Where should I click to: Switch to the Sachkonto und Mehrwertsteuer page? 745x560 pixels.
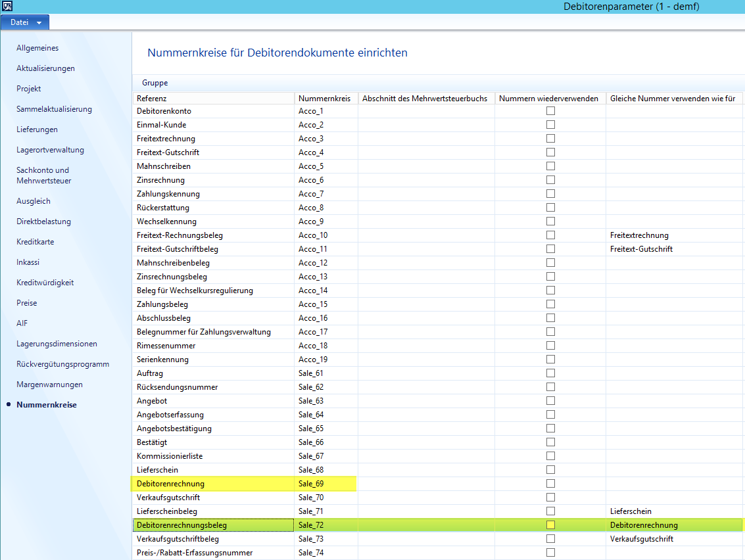(x=43, y=175)
